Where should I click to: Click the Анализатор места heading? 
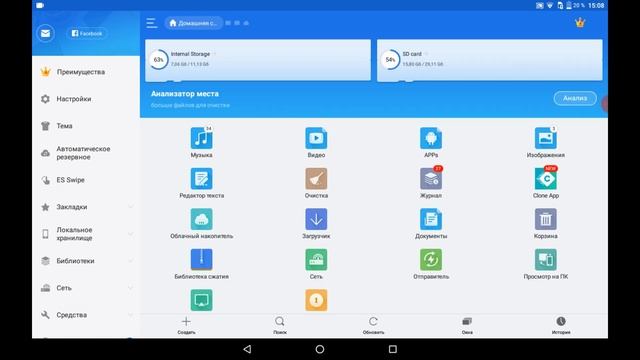(184, 93)
